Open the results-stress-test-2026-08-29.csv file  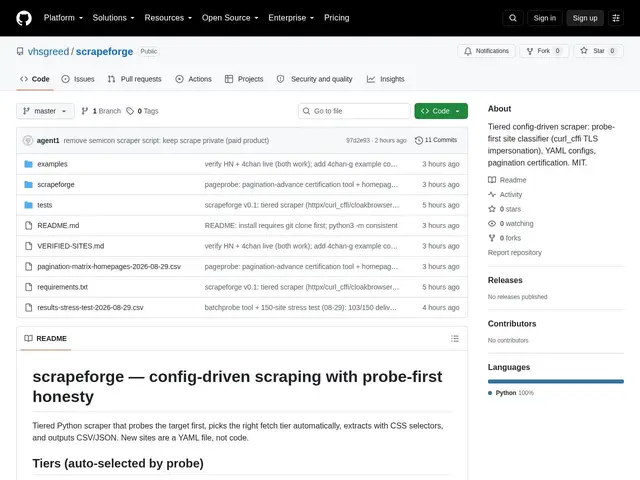[x=90, y=307]
